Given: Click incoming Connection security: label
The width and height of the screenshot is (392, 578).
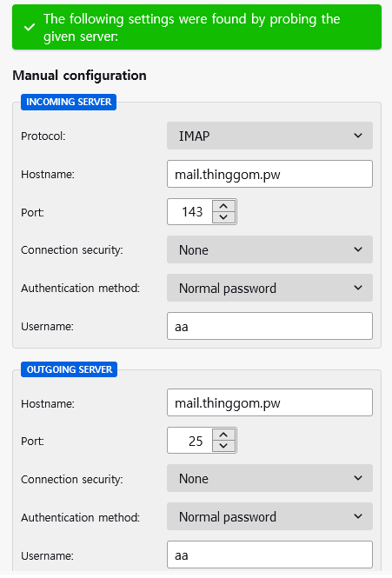Looking at the screenshot, I should click(72, 250).
